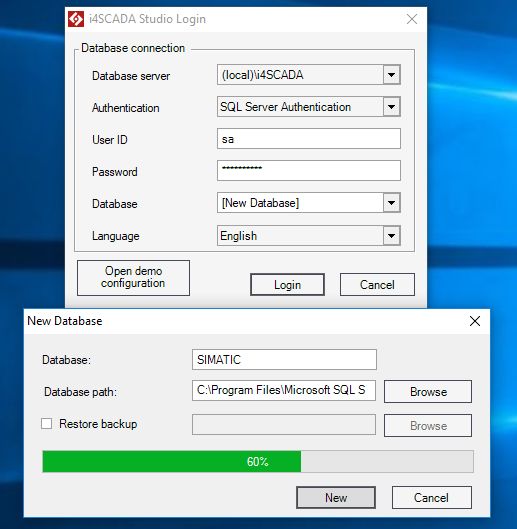
Task: Focus the Password input field
Action: coord(309,170)
